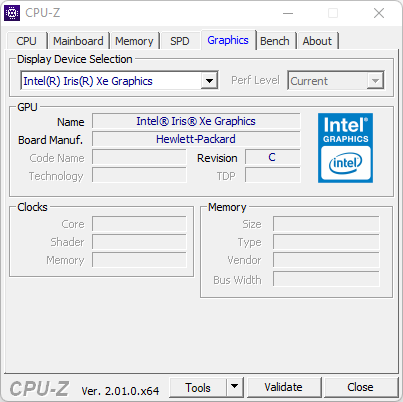Click the Board Manuf. Hewlett-Packard field
Image resolution: width=403 pixels, height=402 pixels.
click(x=196, y=139)
